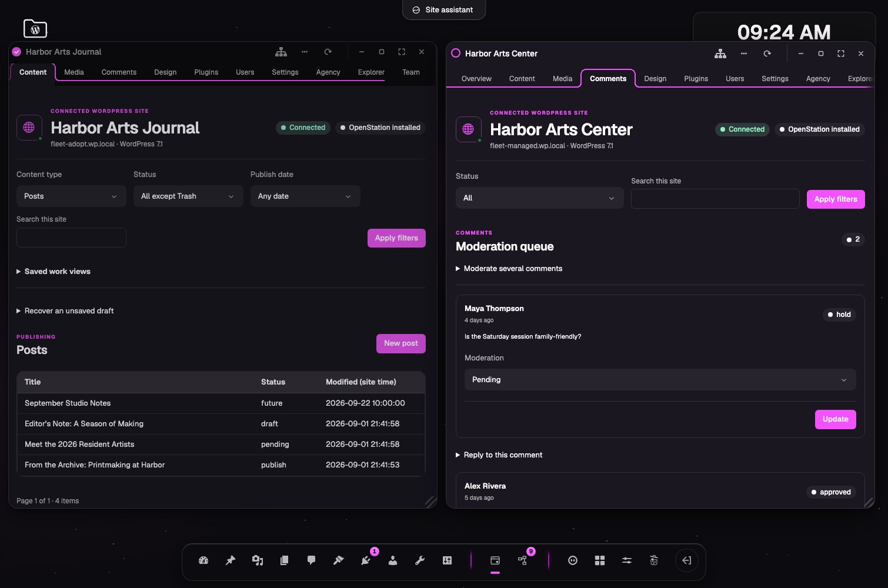Screen dimensions: 888x588
Task: Open the Moderation dropdown showing Pending
Action: 660,380
